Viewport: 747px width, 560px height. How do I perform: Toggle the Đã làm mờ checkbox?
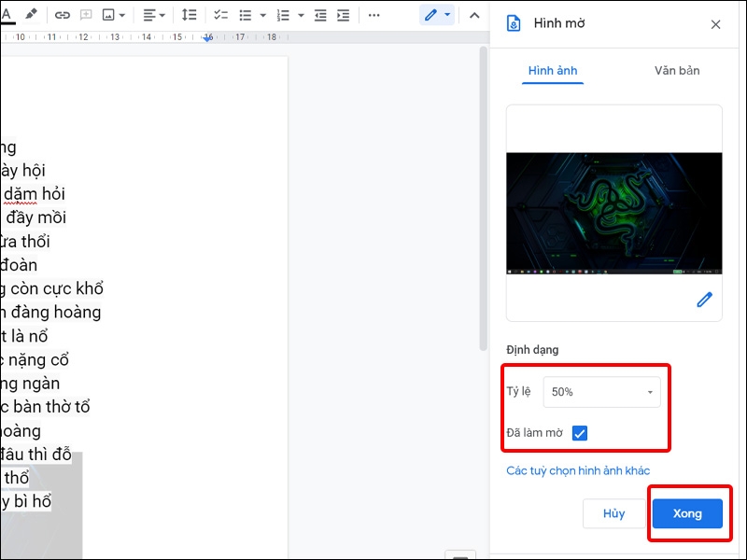[x=580, y=433]
